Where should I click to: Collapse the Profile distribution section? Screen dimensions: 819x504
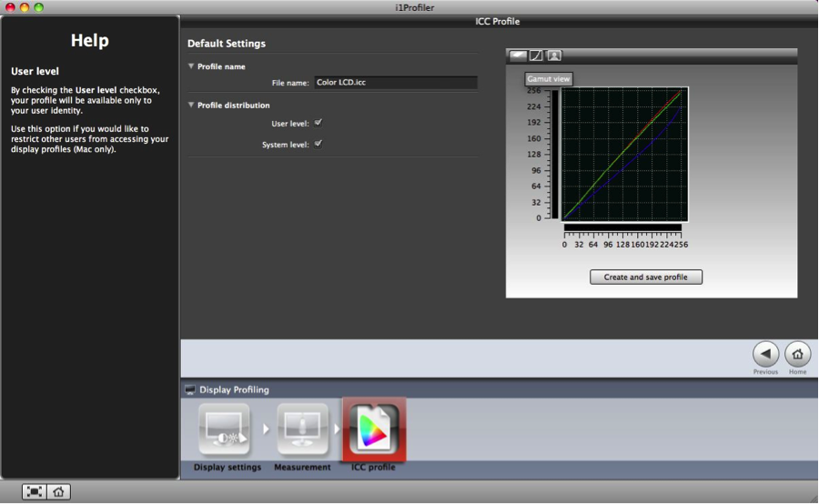[x=191, y=106]
